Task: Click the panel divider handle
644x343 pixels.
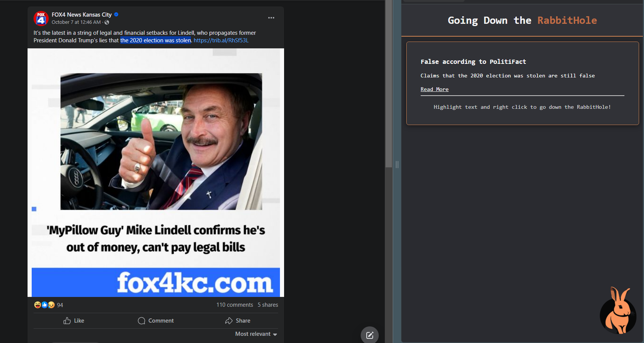Action: (397, 164)
